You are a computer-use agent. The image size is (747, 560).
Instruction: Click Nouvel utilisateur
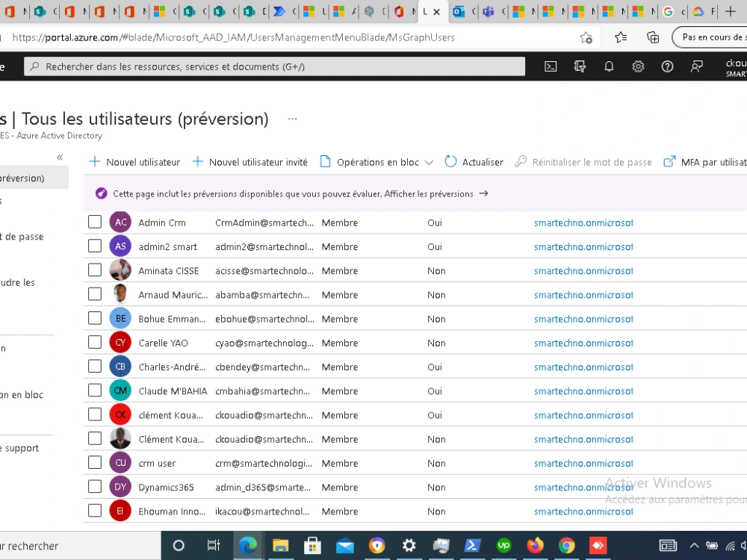point(134,162)
